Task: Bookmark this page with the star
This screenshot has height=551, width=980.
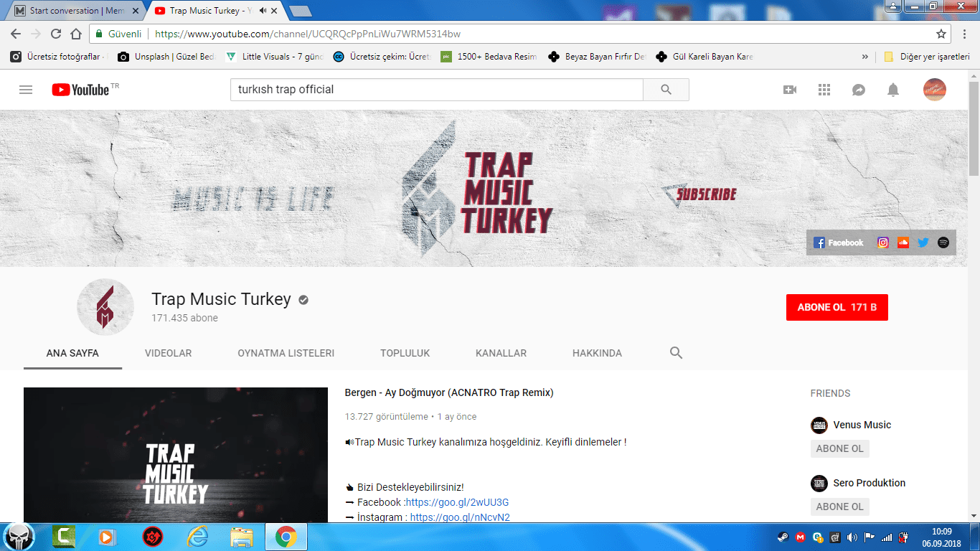Action: [941, 34]
